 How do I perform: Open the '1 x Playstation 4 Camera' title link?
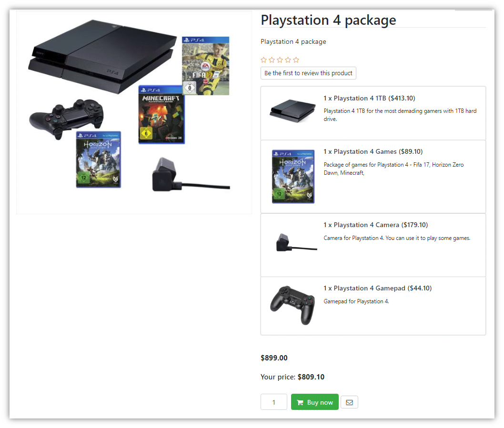[x=375, y=225]
